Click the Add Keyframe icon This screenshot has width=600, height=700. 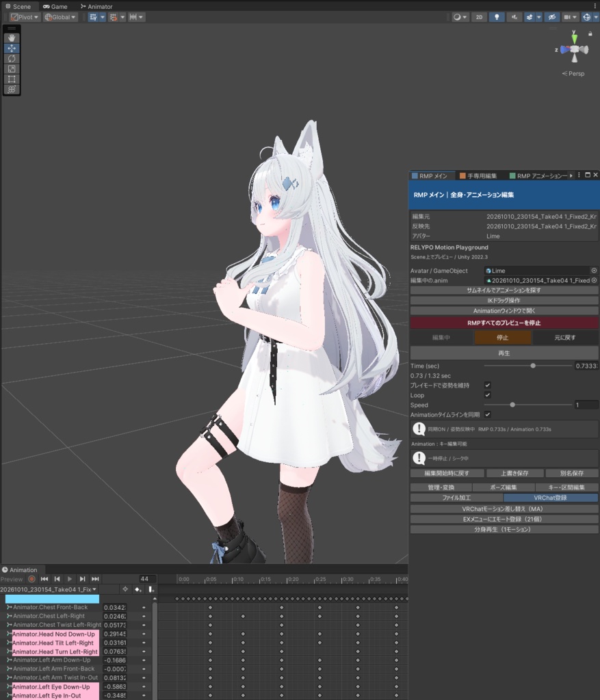(138, 589)
